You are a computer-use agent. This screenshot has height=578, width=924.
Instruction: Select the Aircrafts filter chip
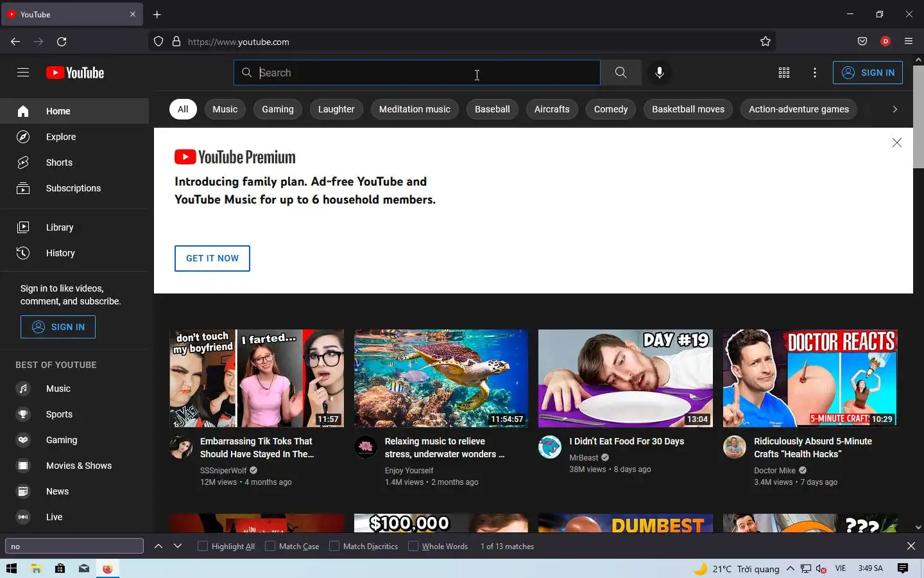(552, 109)
